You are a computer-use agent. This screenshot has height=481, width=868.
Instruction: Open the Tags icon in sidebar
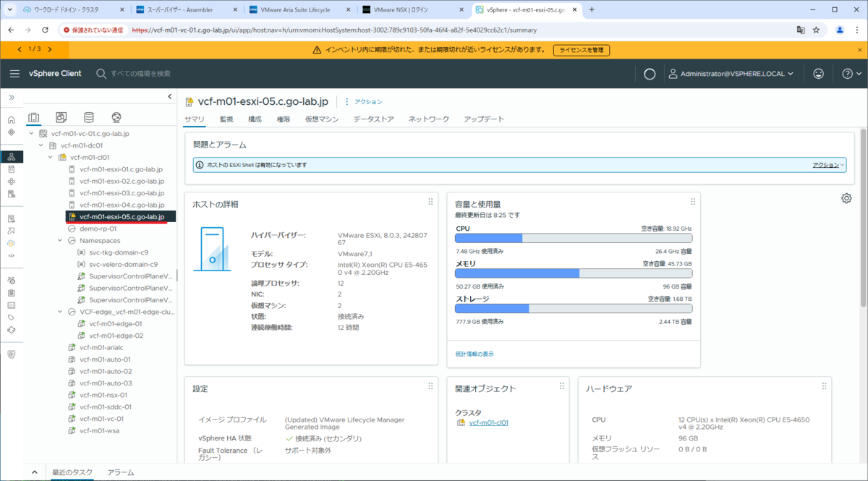coord(11,318)
